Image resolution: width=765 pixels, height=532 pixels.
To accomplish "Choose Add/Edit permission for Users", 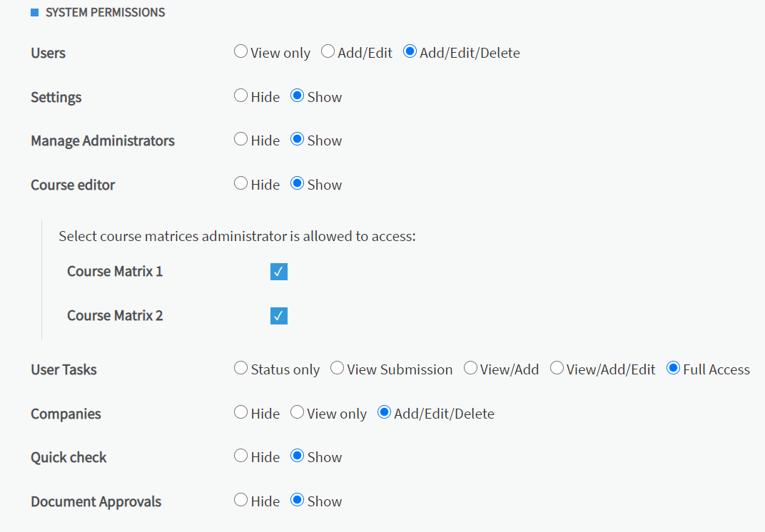I will tap(328, 52).
